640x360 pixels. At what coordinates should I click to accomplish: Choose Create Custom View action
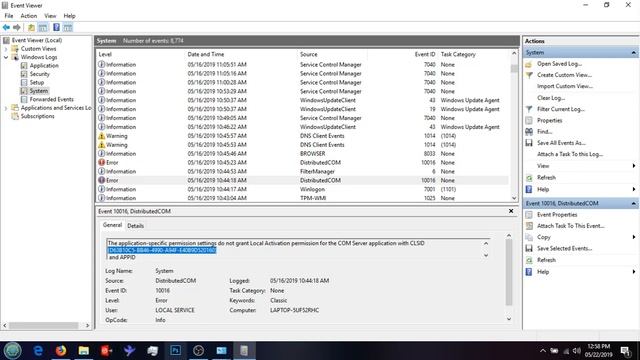[x=564, y=75]
